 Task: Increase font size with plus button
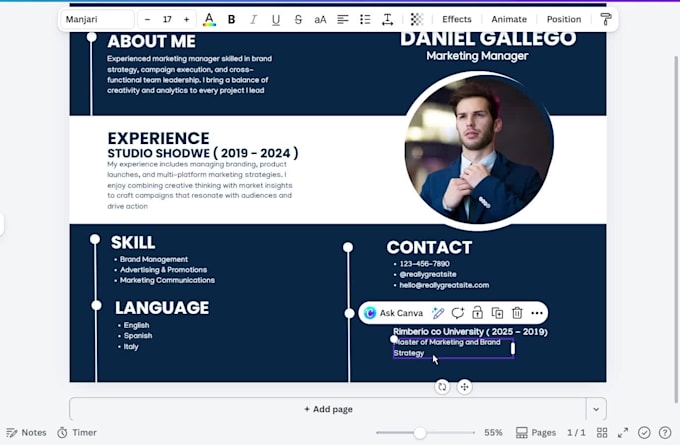tap(186, 20)
